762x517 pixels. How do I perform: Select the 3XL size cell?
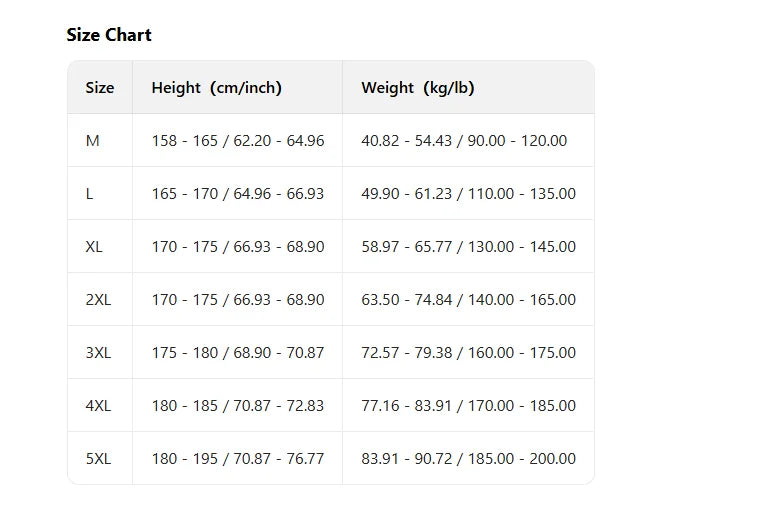[x=100, y=352]
